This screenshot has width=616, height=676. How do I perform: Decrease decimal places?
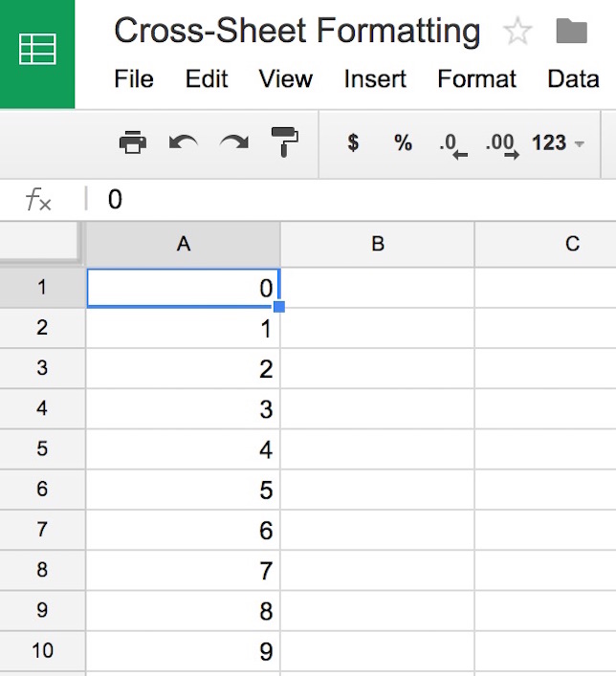click(x=453, y=145)
